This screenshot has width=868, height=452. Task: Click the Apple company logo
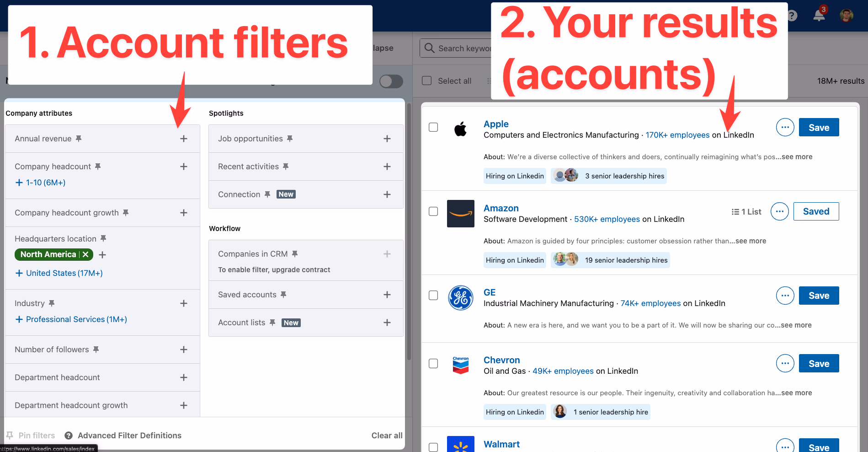pyautogui.click(x=461, y=129)
